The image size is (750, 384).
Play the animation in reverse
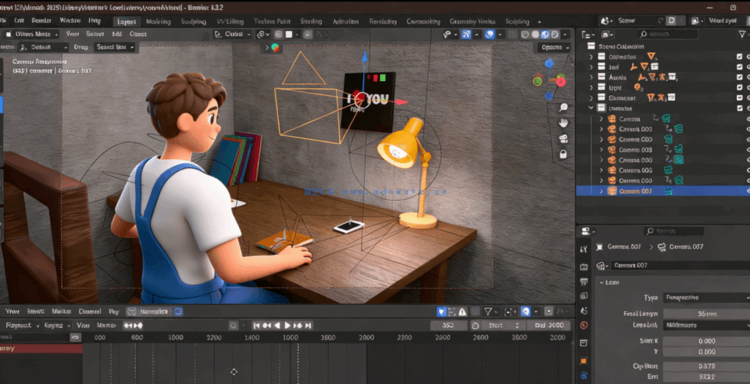277,326
